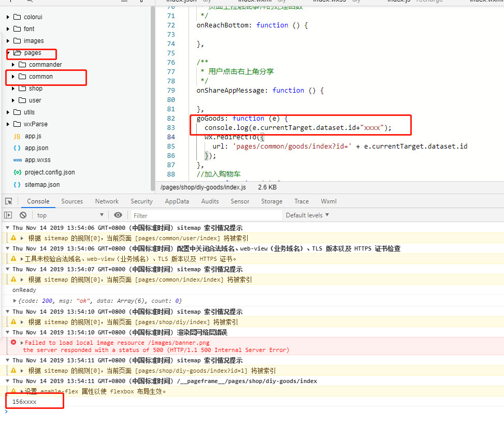Screen dimensions: 504x426
Task: Collapse the 渲染层网络层错误 log group
Action: [x=7, y=332]
